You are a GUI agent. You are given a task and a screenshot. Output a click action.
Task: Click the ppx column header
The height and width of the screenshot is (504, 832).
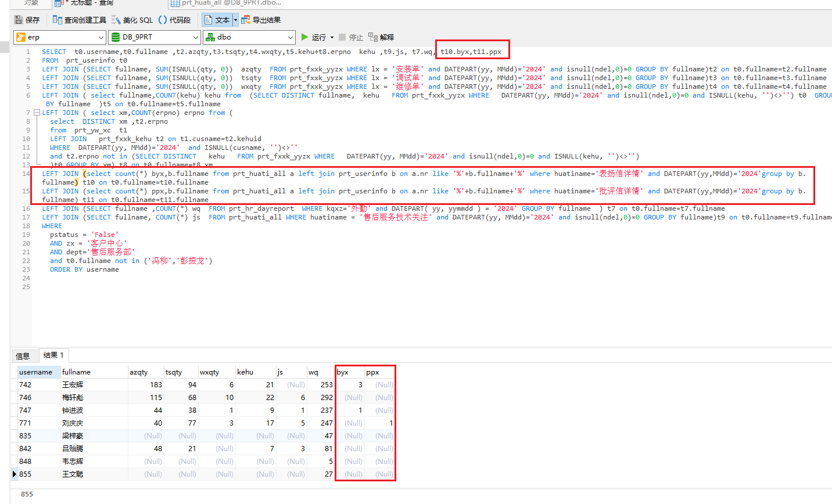point(380,372)
